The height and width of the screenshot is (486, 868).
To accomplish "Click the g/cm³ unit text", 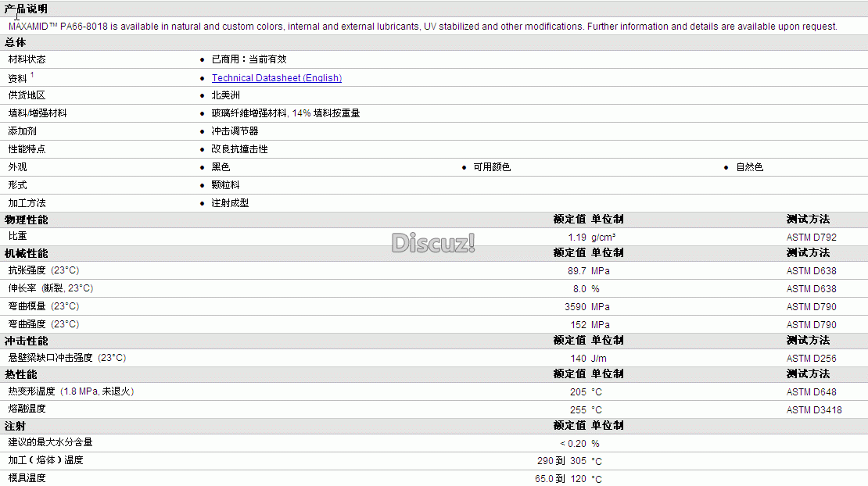I will pyautogui.click(x=604, y=238).
